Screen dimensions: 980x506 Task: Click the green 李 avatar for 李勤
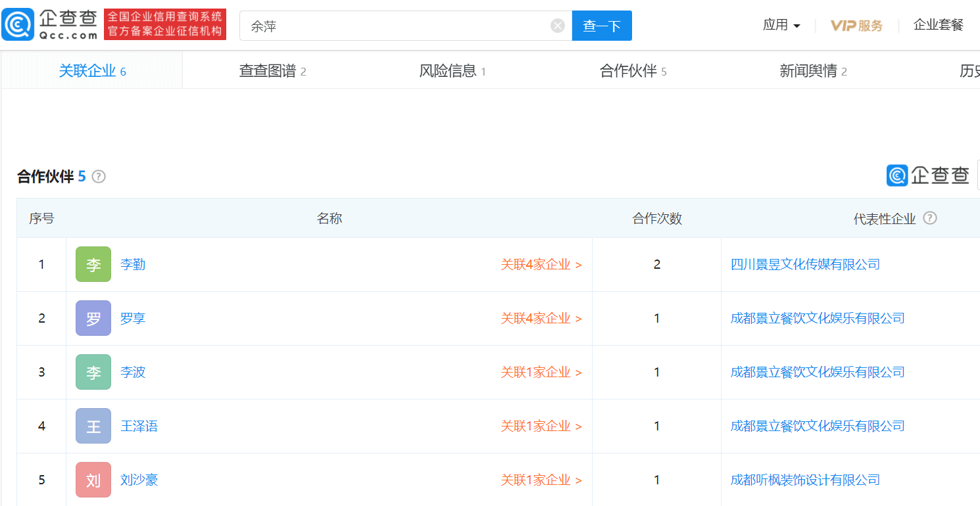tap(93, 264)
